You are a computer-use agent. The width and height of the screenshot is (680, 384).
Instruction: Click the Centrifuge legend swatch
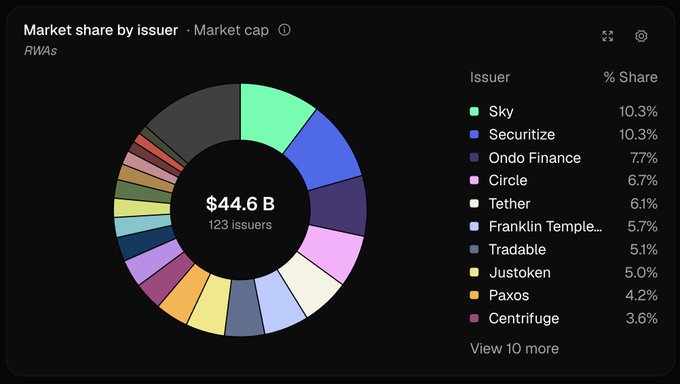click(474, 318)
